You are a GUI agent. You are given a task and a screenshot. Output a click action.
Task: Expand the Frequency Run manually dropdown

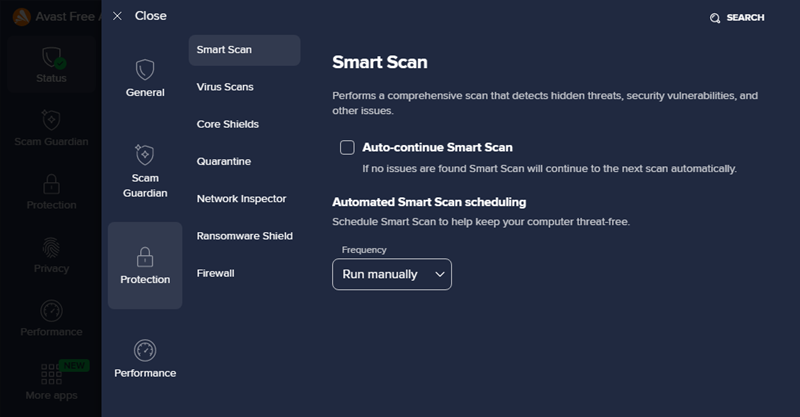(x=392, y=274)
